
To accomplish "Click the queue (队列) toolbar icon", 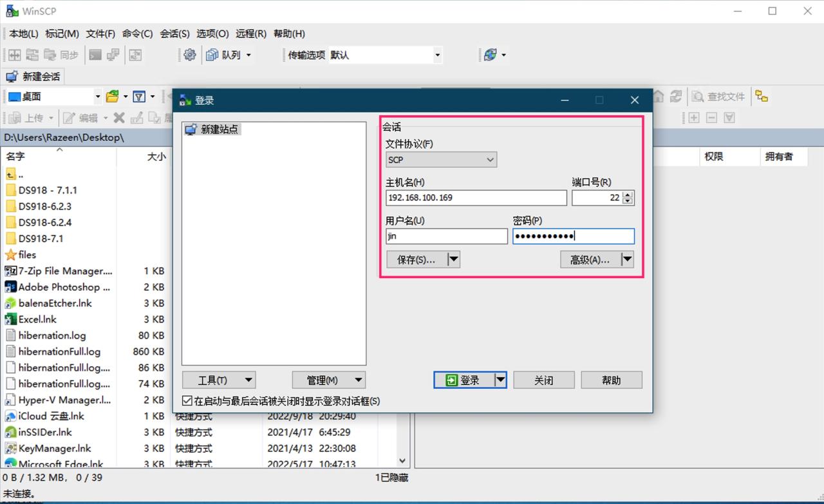I will pyautogui.click(x=212, y=55).
